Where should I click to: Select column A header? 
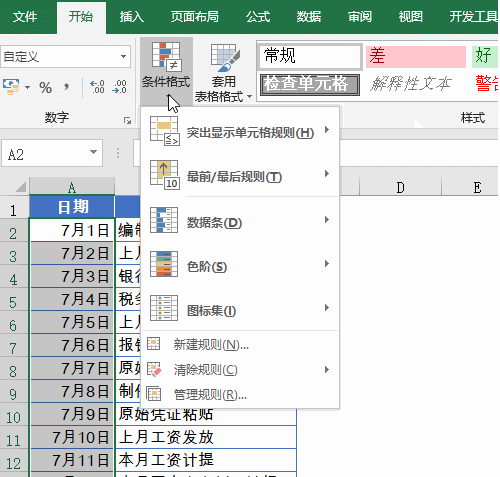[x=72, y=187]
